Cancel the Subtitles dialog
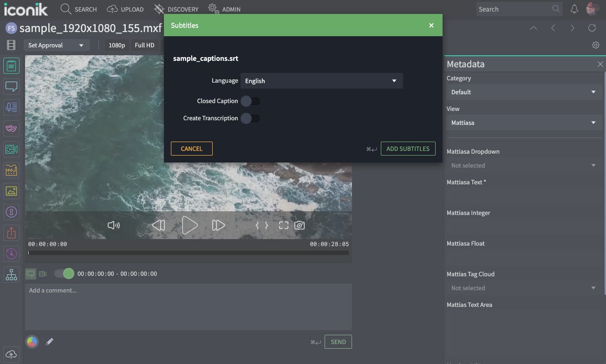The image size is (606, 364). [x=191, y=149]
